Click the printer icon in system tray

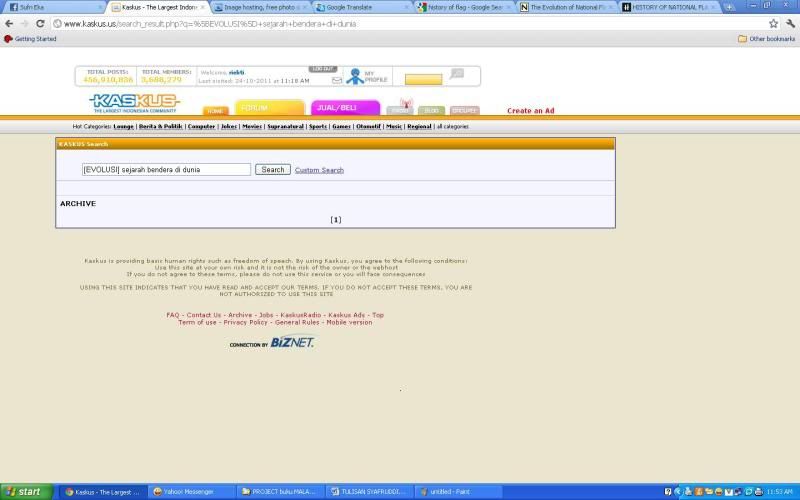click(758, 492)
